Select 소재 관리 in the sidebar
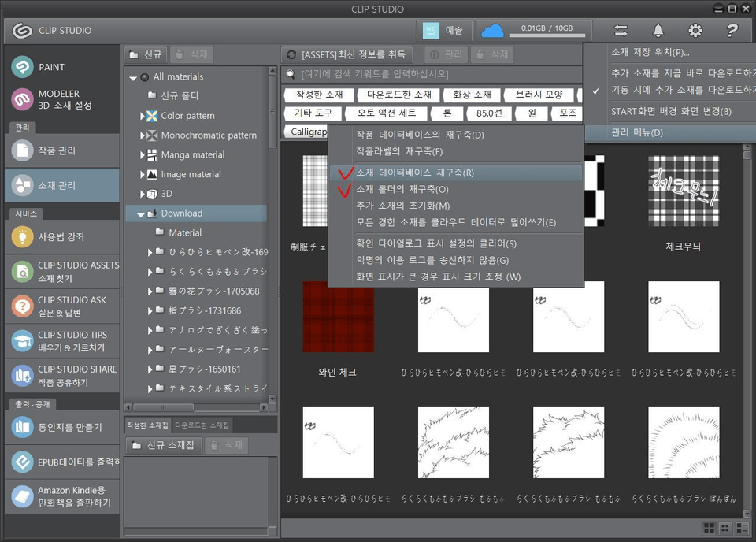The height and width of the screenshot is (542, 756). coord(62,185)
